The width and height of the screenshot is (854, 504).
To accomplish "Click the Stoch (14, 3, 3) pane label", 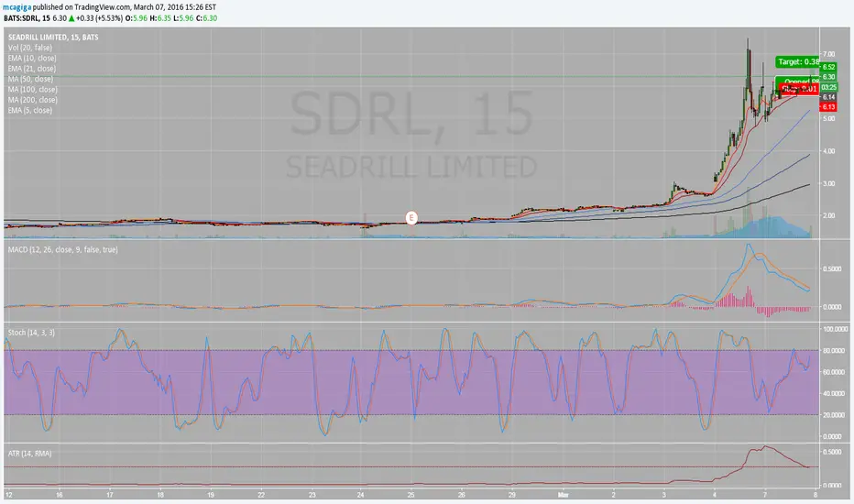I will click(31, 333).
